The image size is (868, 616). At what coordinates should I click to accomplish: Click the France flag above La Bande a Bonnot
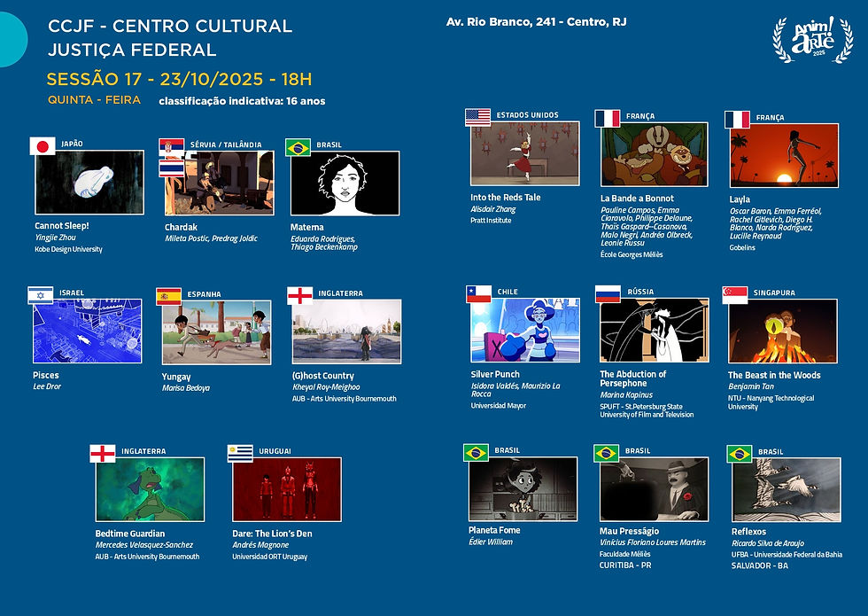[x=608, y=119]
